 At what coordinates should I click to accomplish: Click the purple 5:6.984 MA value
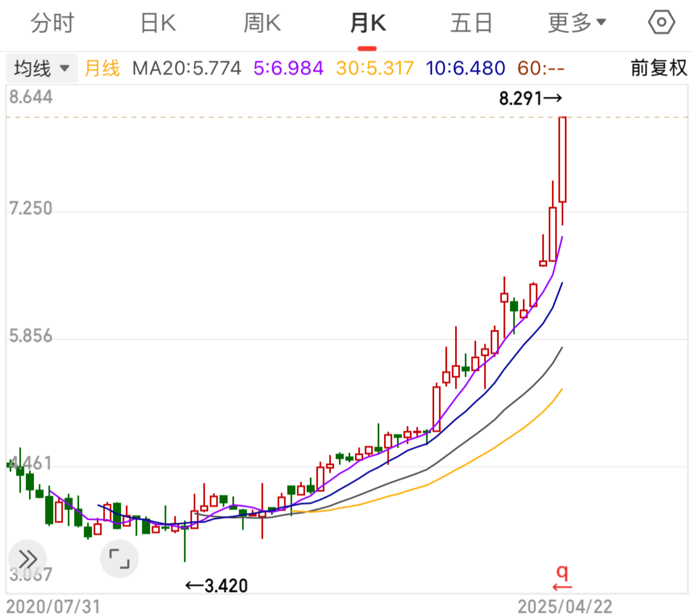pyautogui.click(x=288, y=68)
